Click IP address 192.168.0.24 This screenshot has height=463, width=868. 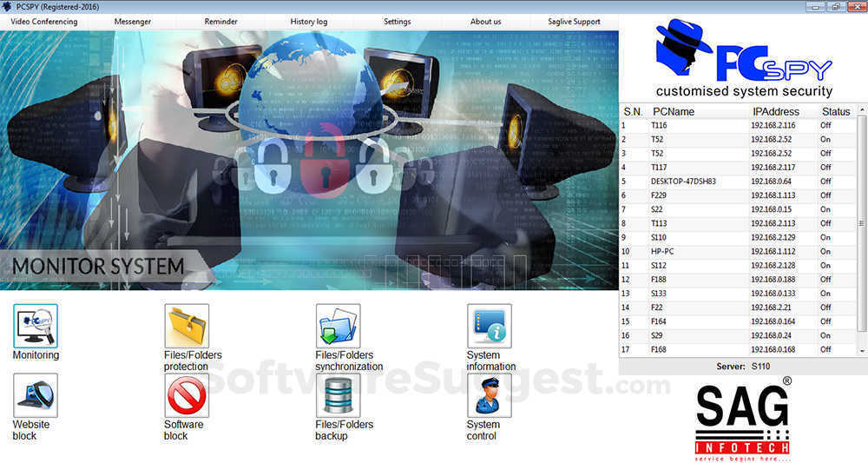click(x=771, y=335)
